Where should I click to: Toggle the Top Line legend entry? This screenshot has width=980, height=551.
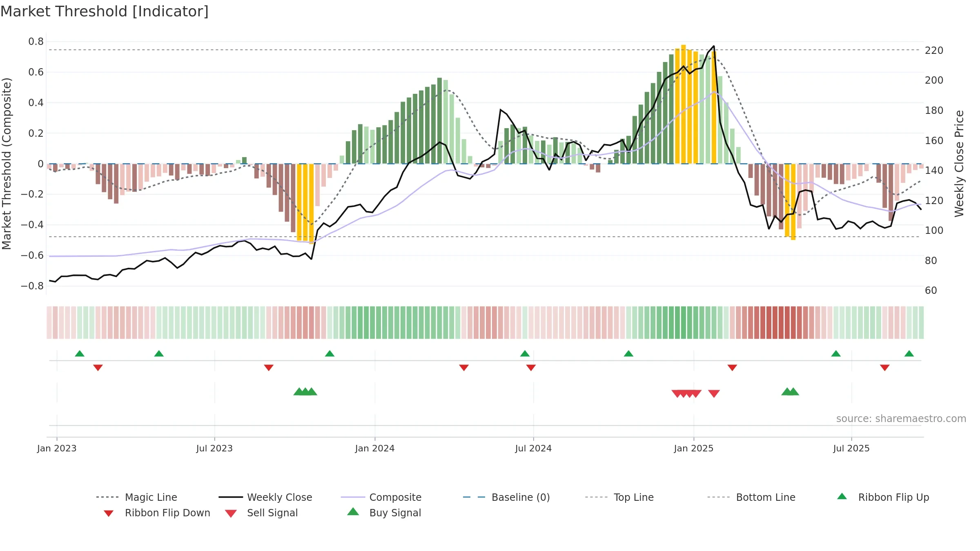pos(619,497)
